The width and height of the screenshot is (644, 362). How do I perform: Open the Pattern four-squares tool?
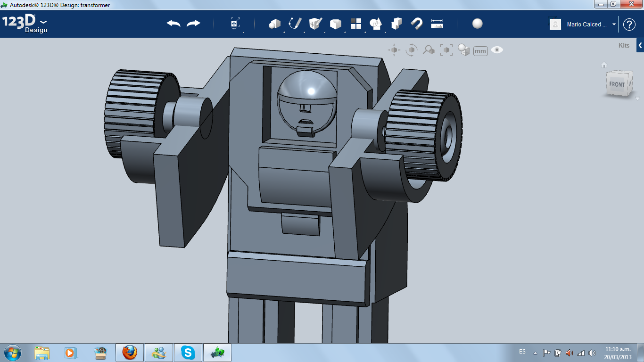(356, 24)
